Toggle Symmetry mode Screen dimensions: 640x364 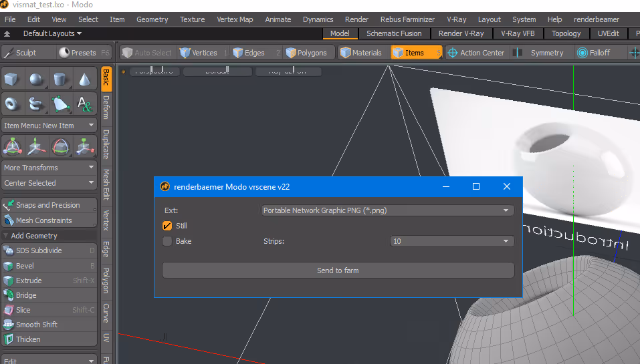pos(538,53)
